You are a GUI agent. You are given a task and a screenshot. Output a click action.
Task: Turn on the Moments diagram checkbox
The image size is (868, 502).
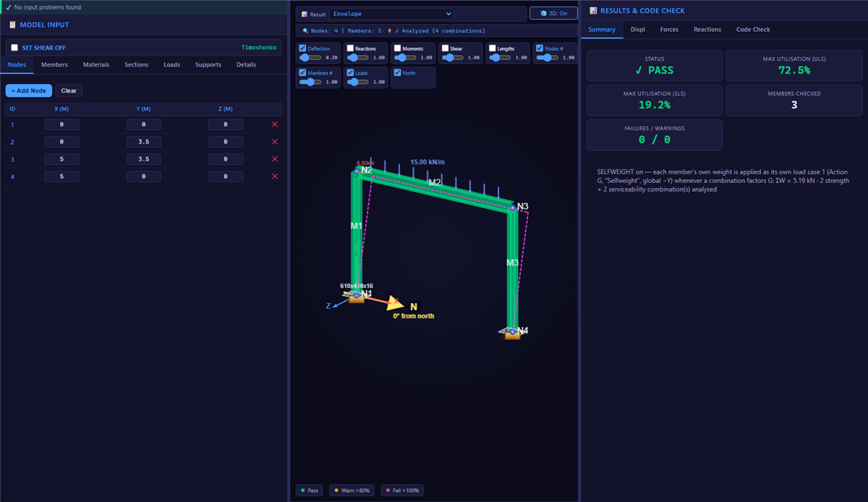(x=398, y=48)
